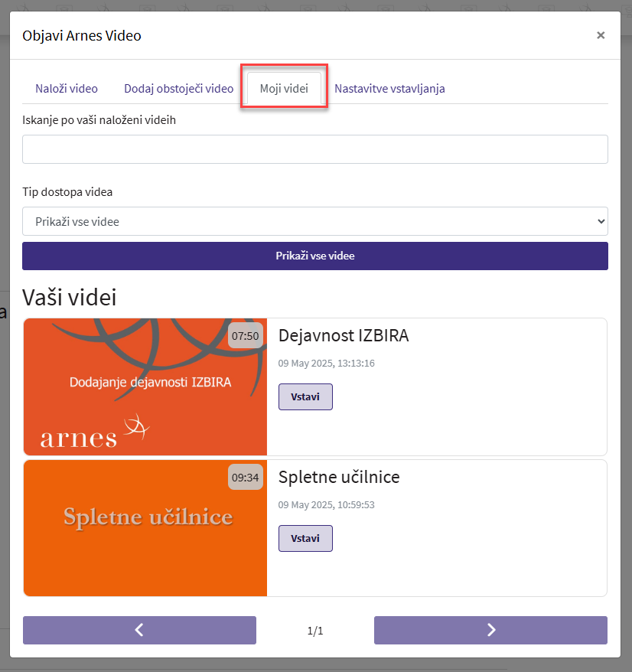Screen dimensions: 632x672
Task: Click the 07:50 duration badge
Action: (246, 335)
